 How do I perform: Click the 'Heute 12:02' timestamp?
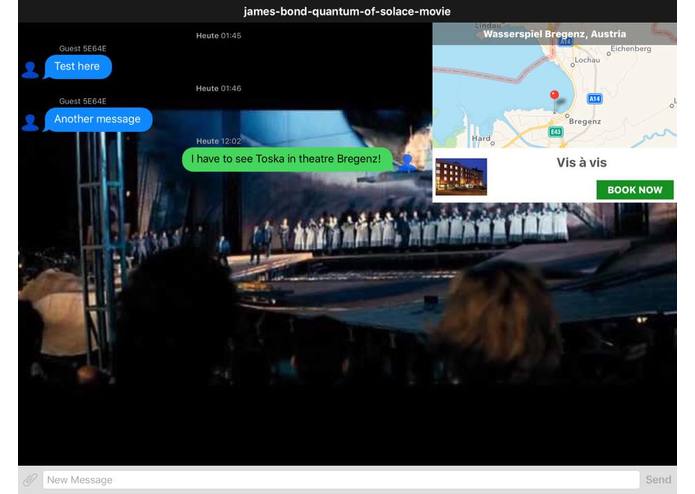(219, 141)
